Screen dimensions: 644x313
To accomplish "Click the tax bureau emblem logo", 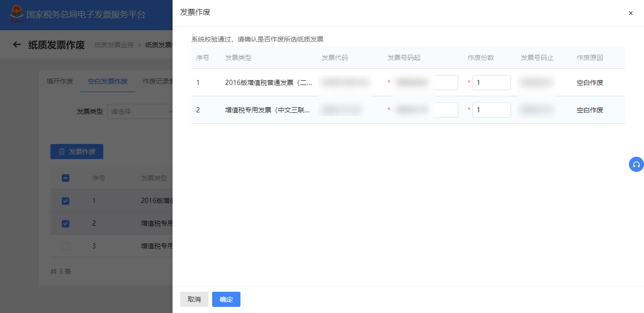I will 17,14.
